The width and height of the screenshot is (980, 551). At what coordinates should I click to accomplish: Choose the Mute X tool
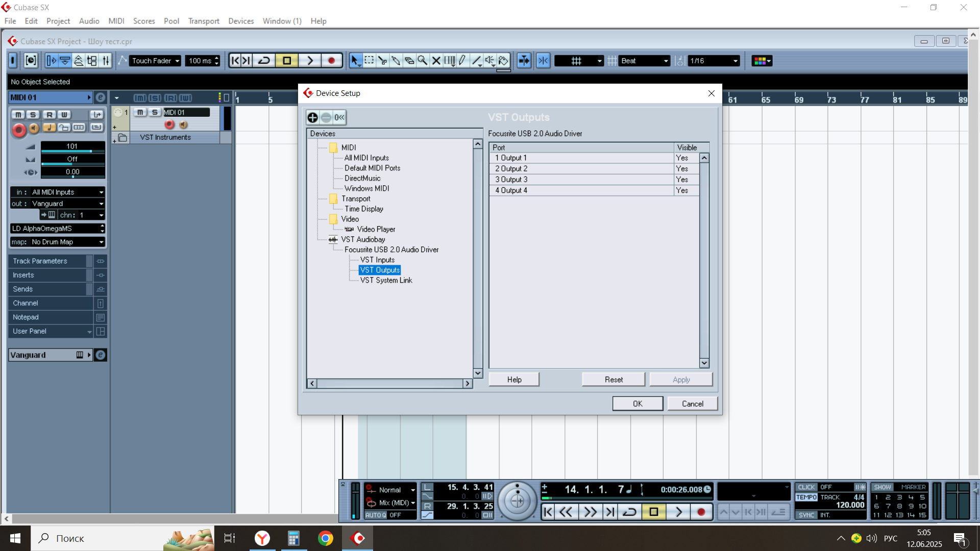(436, 61)
